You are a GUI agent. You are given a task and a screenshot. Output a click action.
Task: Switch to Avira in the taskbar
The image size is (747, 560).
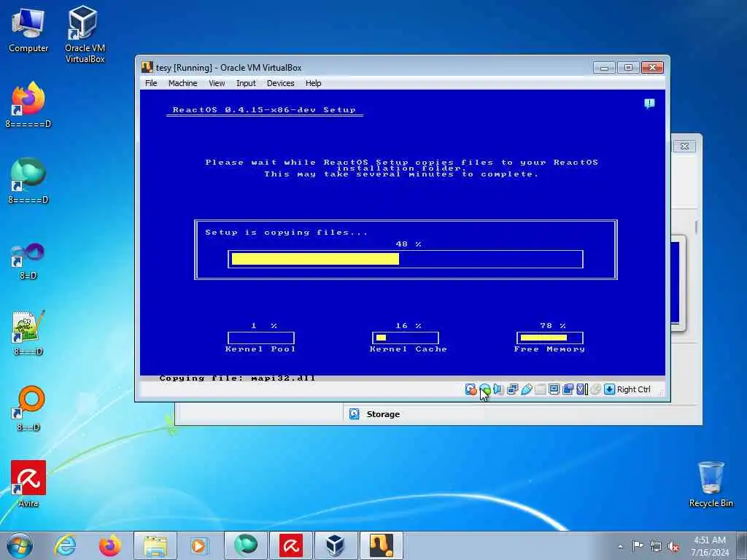(x=290, y=545)
